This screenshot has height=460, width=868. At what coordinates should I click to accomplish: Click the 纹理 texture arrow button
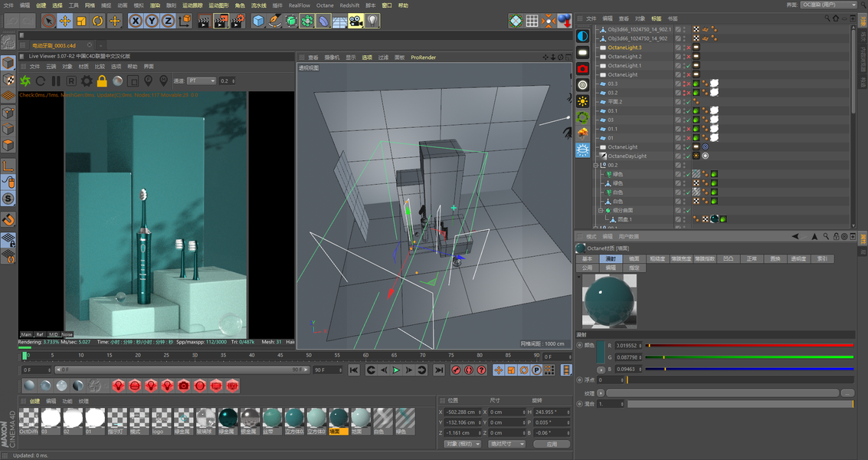601,393
